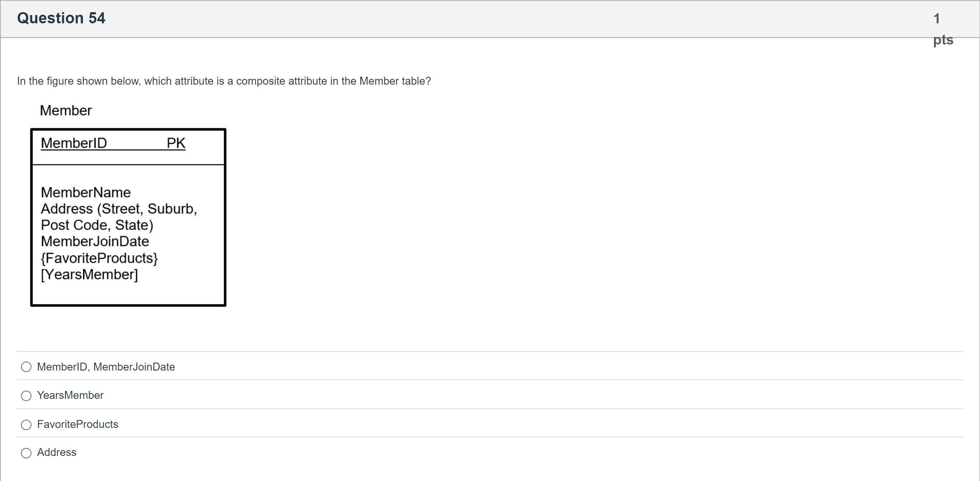The height and width of the screenshot is (481, 980).
Task: Click MemberName in the entity box
Action: click(x=86, y=193)
